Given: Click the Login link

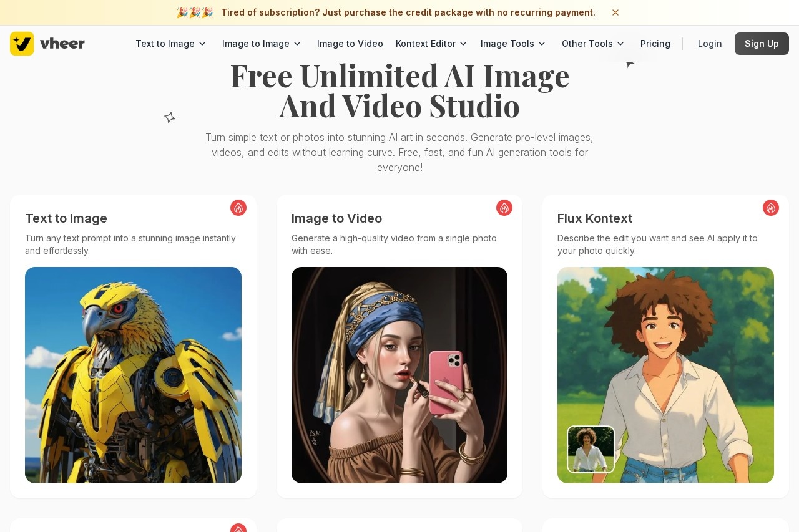Looking at the screenshot, I should pyautogui.click(x=710, y=44).
